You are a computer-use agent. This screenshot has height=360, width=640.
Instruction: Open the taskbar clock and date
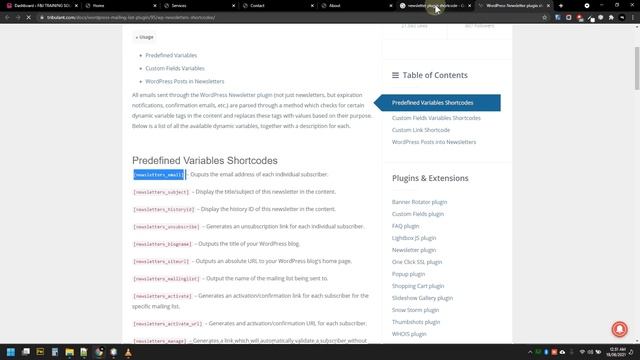tap(616, 352)
